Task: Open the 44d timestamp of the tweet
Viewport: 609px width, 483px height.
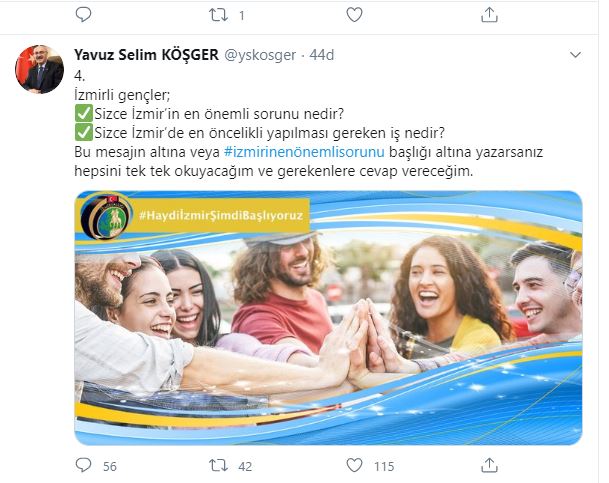Action: [322, 55]
